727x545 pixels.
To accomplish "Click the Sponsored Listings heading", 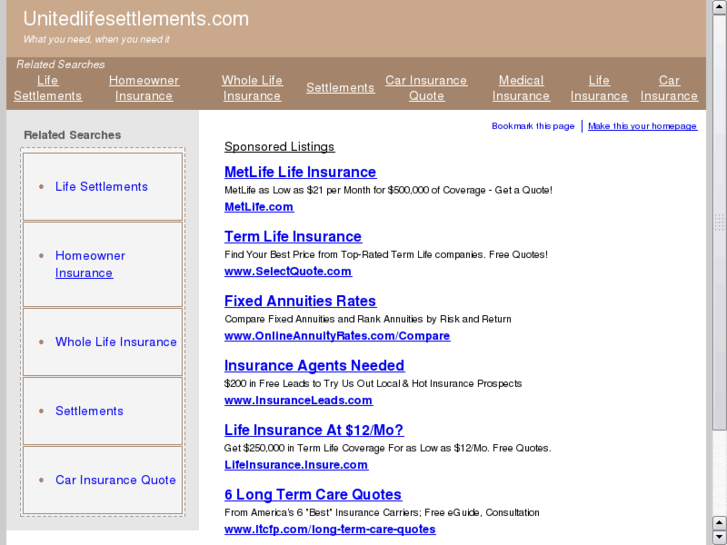I will coord(279,147).
